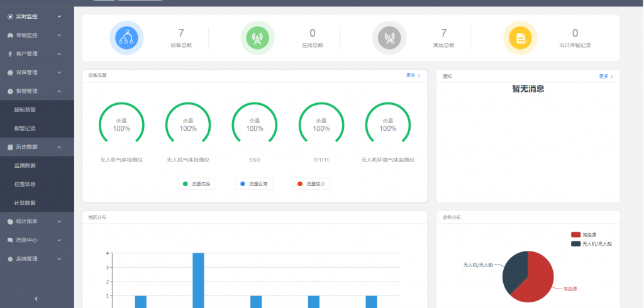Open 更多 link in 设备流量 panel
Image resolution: width=644 pixels, height=308 pixels.
click(x=413, y=75)
